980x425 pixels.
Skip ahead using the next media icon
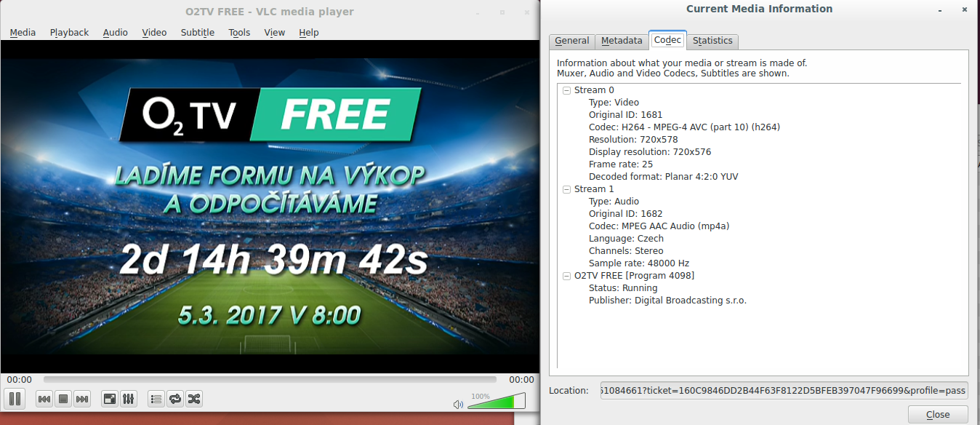click(82, 399)
